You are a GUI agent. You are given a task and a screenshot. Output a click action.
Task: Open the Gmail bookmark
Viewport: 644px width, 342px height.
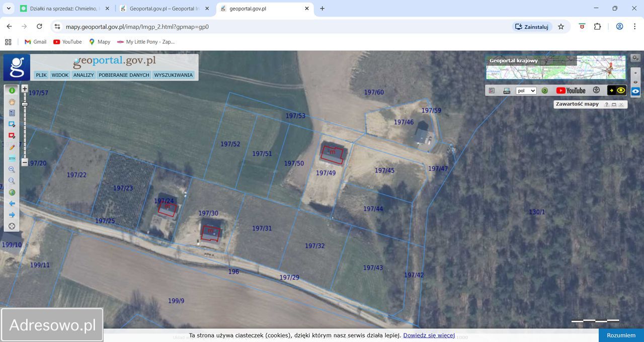(x=35, y=42)
